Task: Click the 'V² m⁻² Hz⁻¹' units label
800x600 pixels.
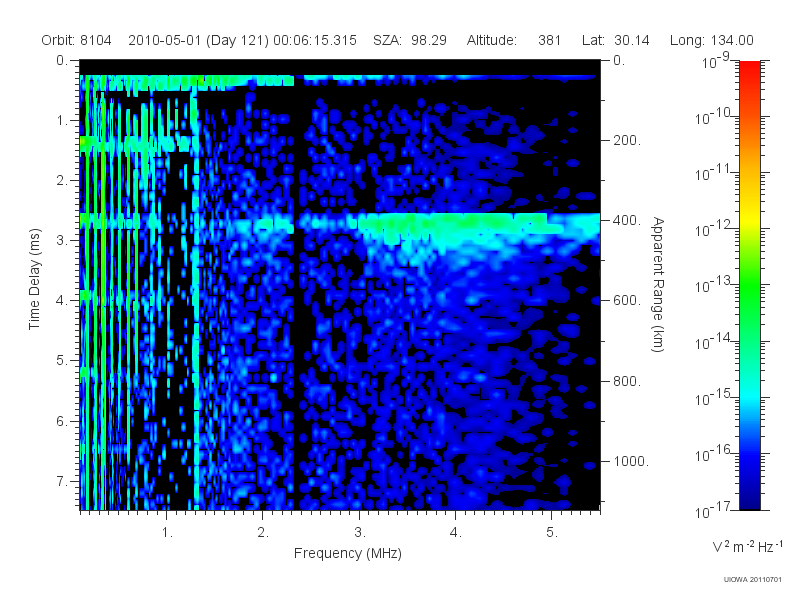Action: pos(747,546)
